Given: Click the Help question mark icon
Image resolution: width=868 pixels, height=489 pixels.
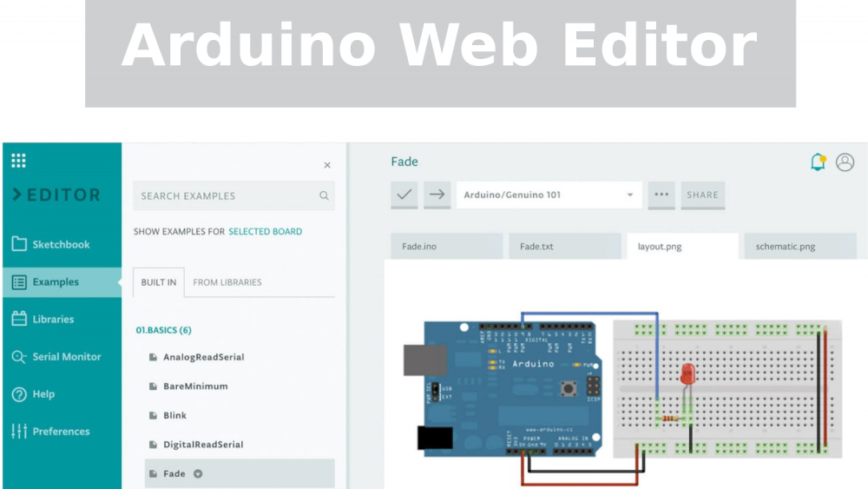Looking at the screenshot, I should pos(19,394).
